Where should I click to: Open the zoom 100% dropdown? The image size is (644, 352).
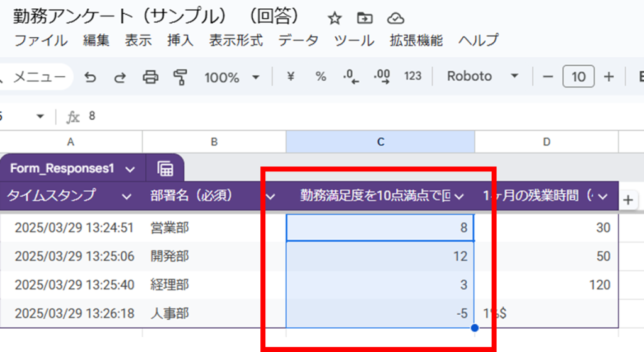point(231,77)
